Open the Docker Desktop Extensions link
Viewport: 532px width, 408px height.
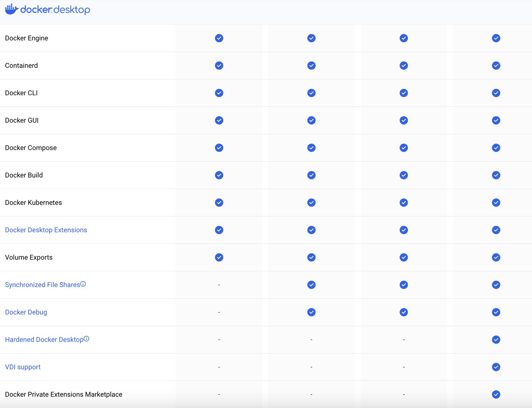46,230
